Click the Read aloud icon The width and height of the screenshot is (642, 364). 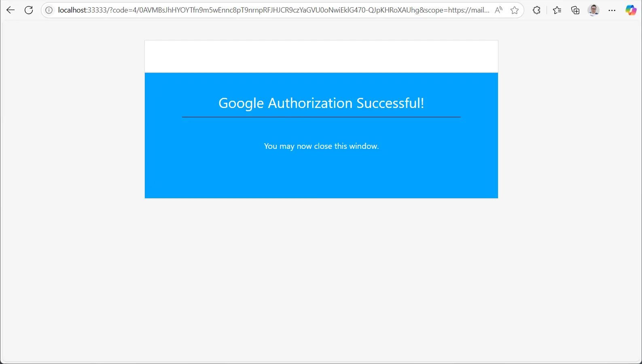(x=498, y=10)
